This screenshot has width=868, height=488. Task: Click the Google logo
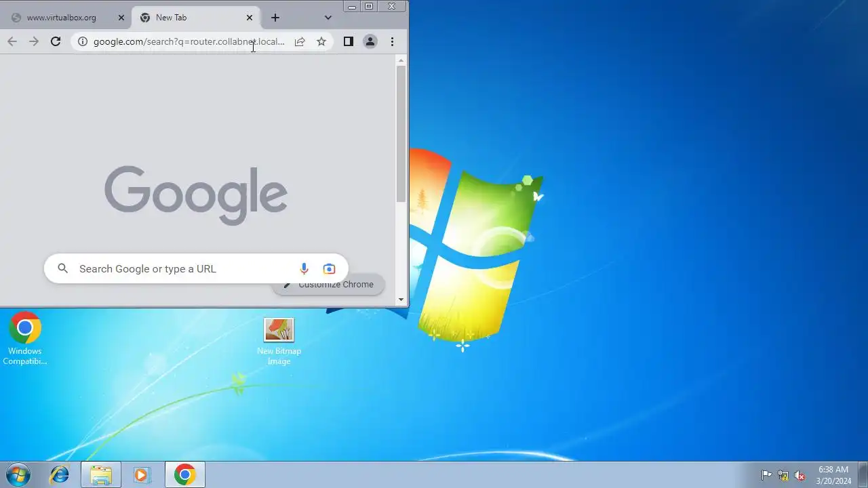point(196,195)
